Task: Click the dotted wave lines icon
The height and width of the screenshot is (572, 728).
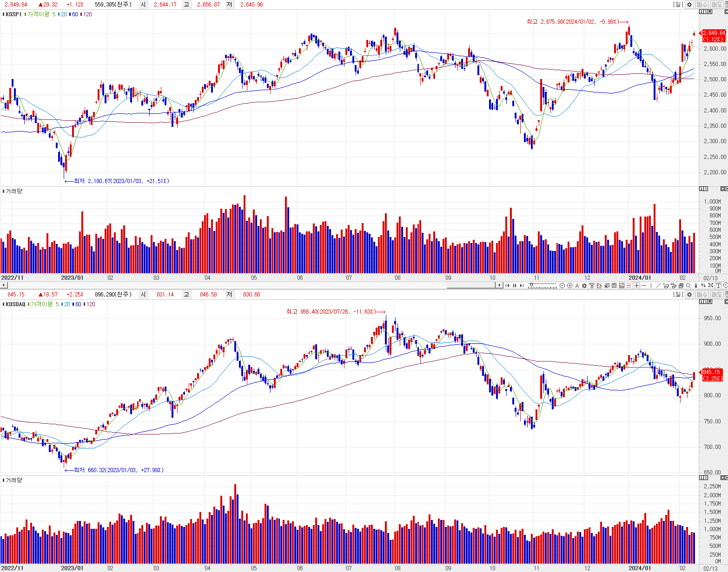Action: pos(629,285)
